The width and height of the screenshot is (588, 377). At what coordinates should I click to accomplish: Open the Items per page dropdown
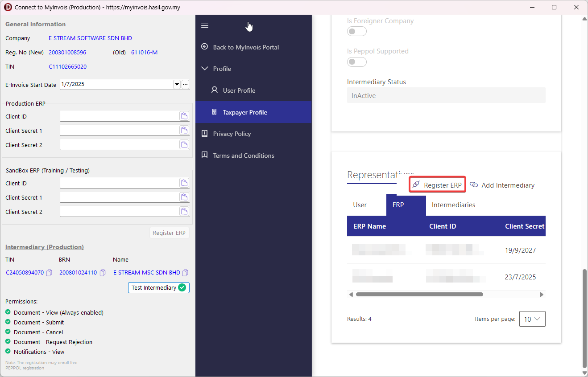[x=532, y=319]
